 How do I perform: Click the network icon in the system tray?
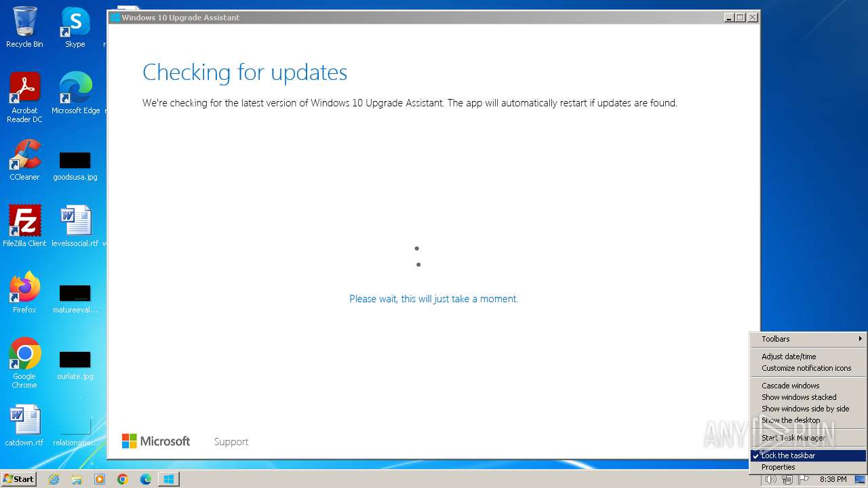pos(787,480)
